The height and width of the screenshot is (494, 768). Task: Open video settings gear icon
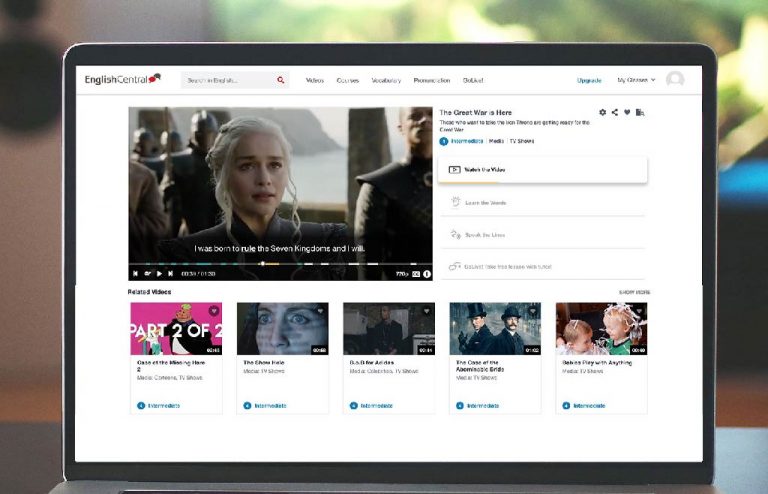tap(602, 112)
